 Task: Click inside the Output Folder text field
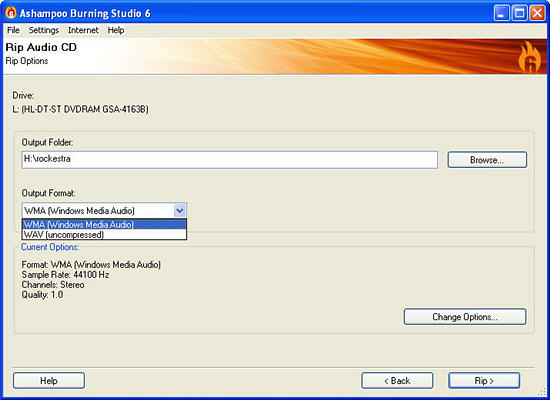[230, 160]
